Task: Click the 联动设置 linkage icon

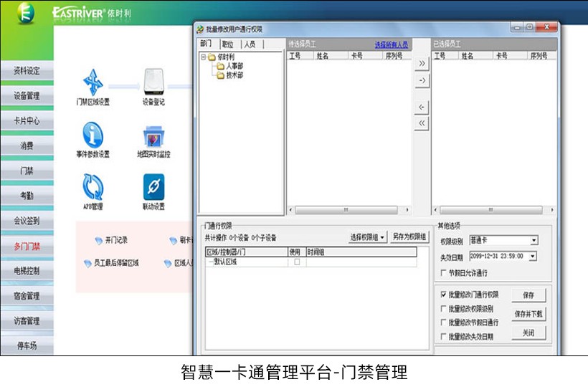Action: pos(154,187)
